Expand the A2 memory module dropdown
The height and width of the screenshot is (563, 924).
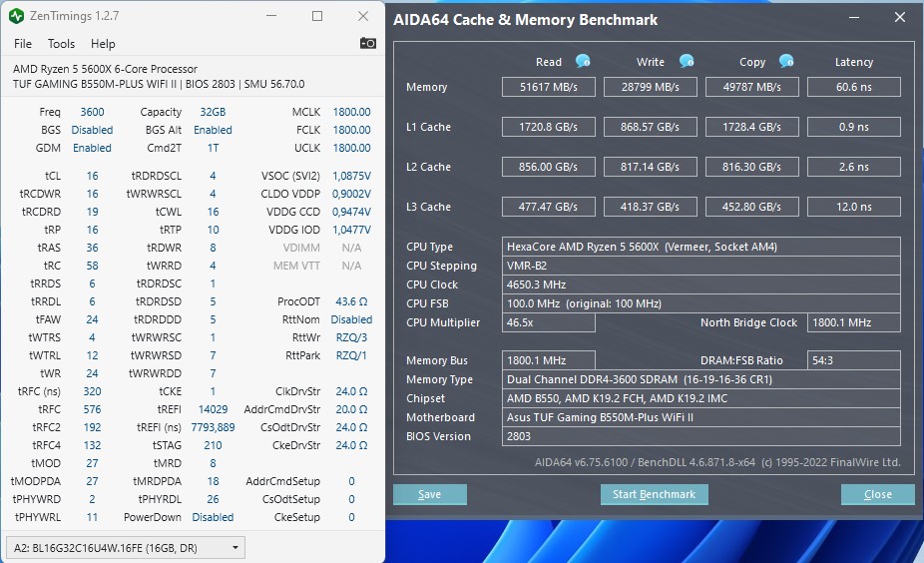point(125,548)
